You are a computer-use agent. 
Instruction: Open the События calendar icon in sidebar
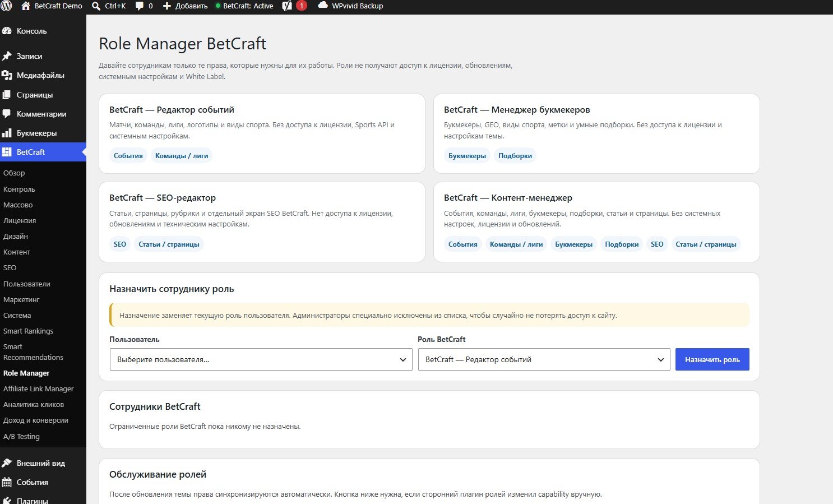pos(7,482)
